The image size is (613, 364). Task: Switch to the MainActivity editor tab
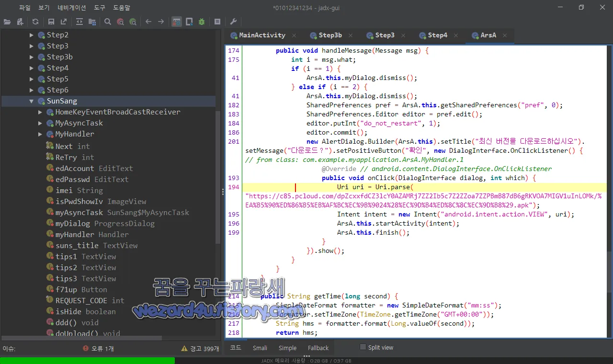pos(262,35)
